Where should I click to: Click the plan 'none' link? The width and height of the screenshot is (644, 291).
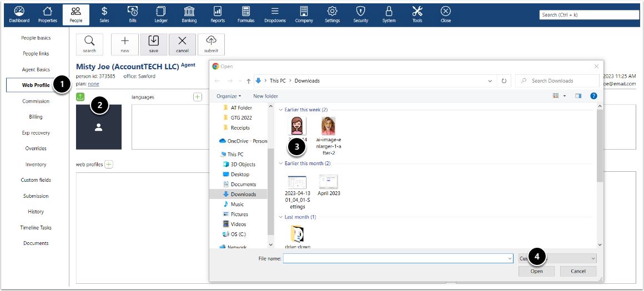[93, 84]
